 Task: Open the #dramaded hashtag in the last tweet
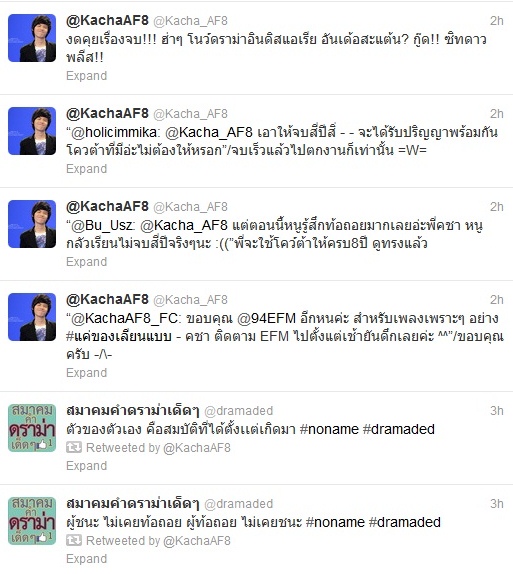tap(404, 522)
